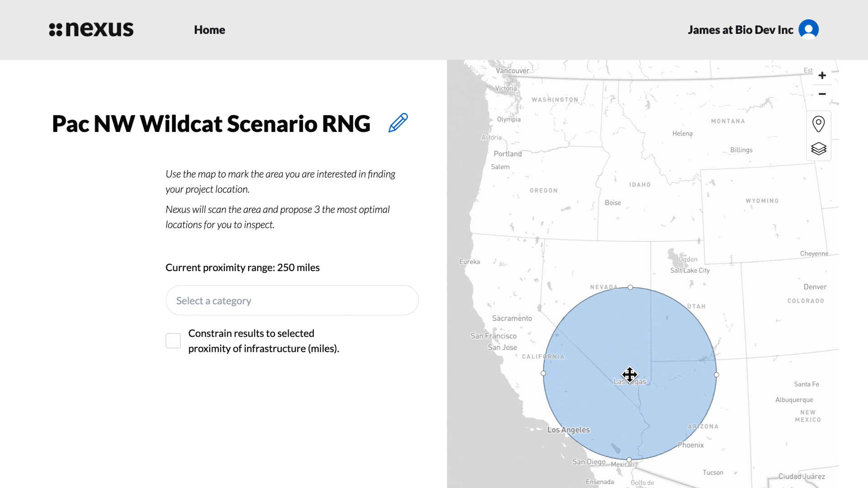Click James at Bio Dev Inc account name
Image resolution: width=868 pixels, height=488 pixels.
point(740,30)
